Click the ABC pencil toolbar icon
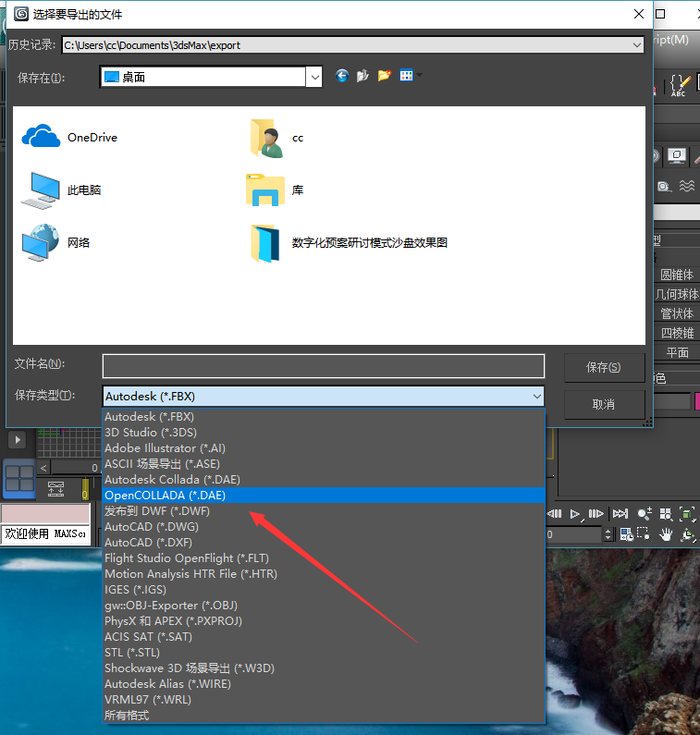The image size is (700, 735). point(679,85)
